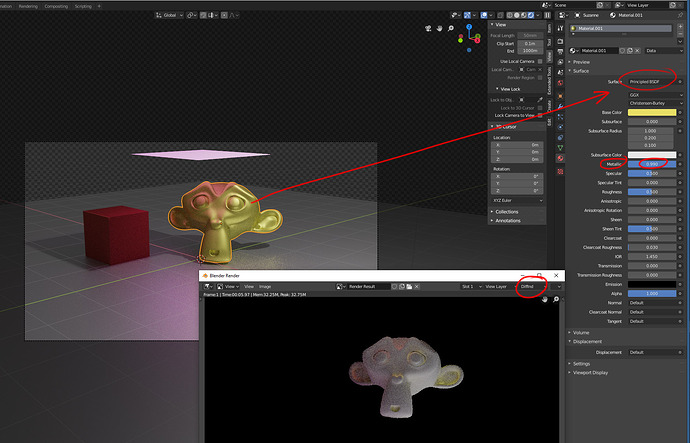Image resolution: width=690 pixels, height=443 pixels.
Task: Open the Principled BSDF surface selector
Action: click(652, 82)
